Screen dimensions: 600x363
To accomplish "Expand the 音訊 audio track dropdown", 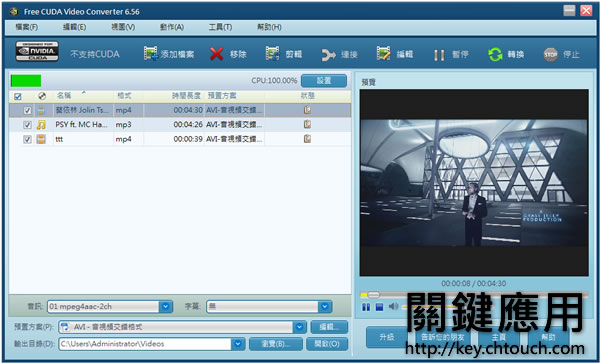I will pyautogui.click(x=166, y=306).
